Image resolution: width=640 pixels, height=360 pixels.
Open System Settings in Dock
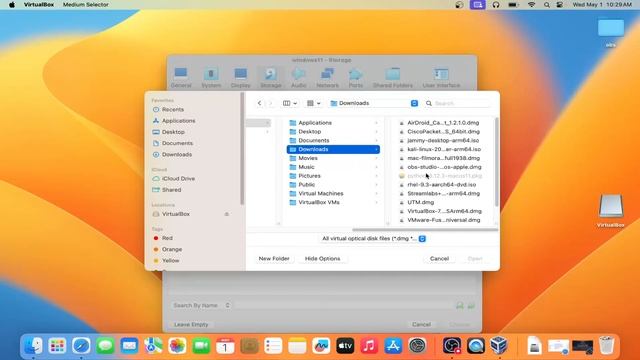click(x=417, y=346)
